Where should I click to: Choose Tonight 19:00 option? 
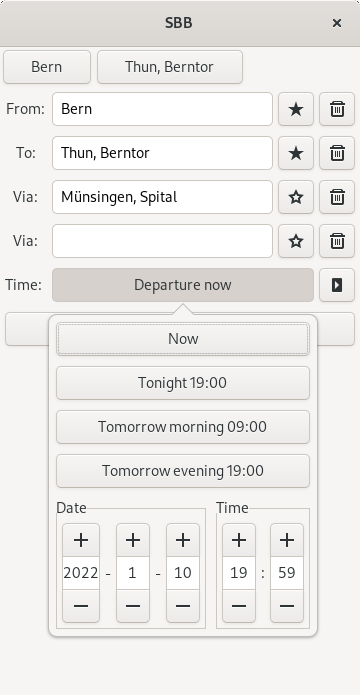183,383
